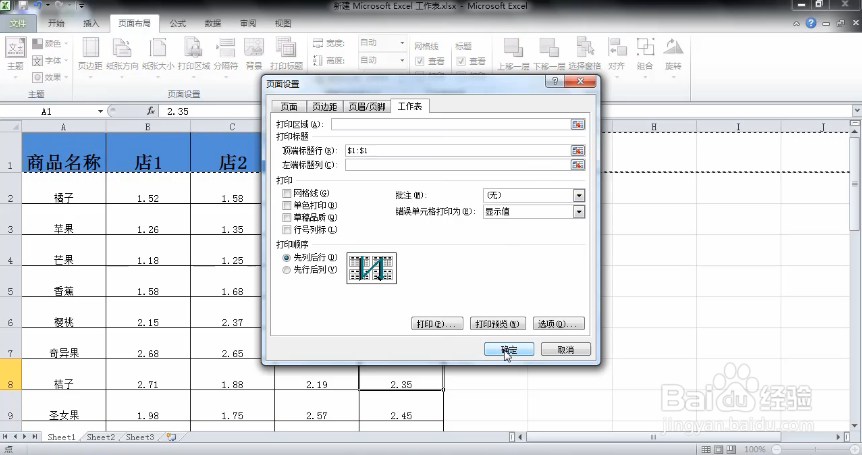Switch to the View (视图) ribbon tab
The height and width of the screenshot is (455, 862).
pyautogui.click(x=283, y=24)
